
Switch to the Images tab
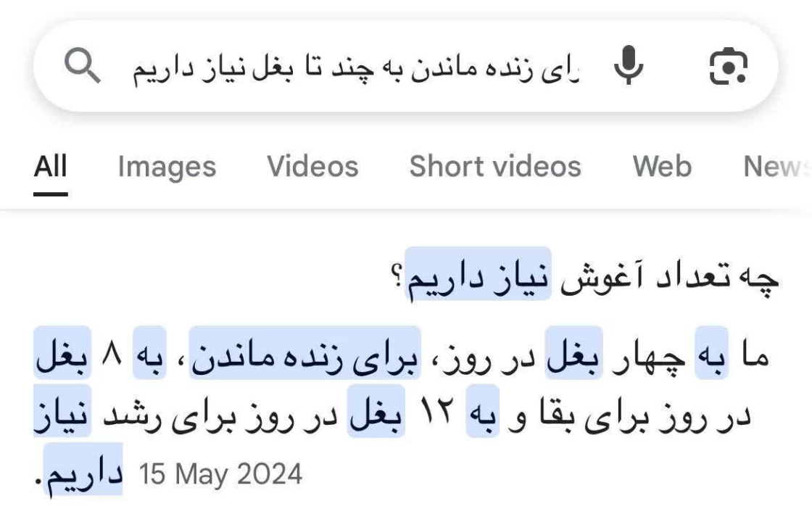167,167
